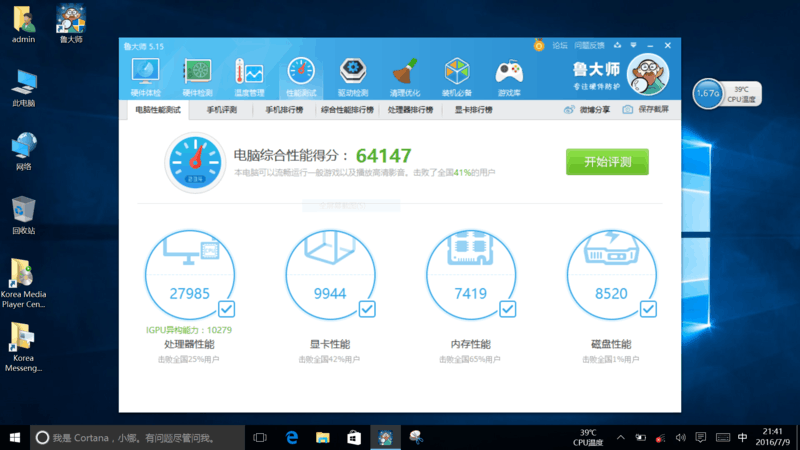This screenshot has width=800, height=450.
Task: Click 击败全国65%用户 text under memory
Action: [x=470, y=360]
